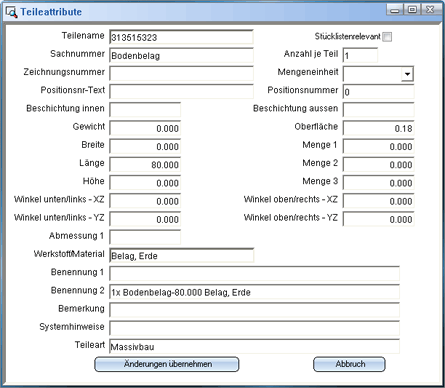Click the Teileattribute window title icon

click(11, 12)
